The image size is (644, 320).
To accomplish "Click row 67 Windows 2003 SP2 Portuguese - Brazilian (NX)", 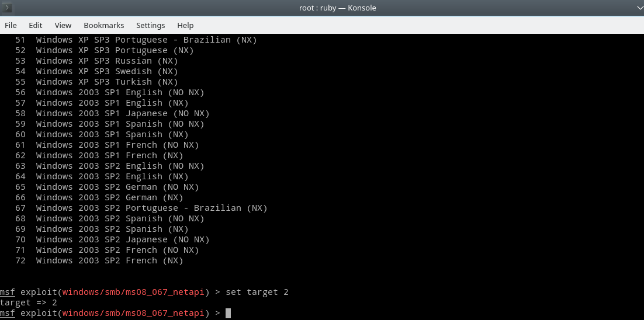I will click(141, 208).
